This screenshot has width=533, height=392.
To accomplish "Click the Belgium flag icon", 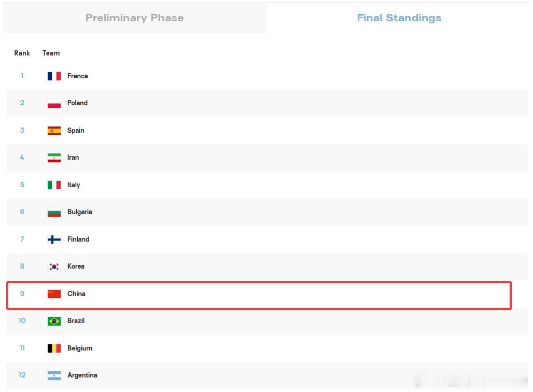I will pyautogui.click(x=54, y=348).
